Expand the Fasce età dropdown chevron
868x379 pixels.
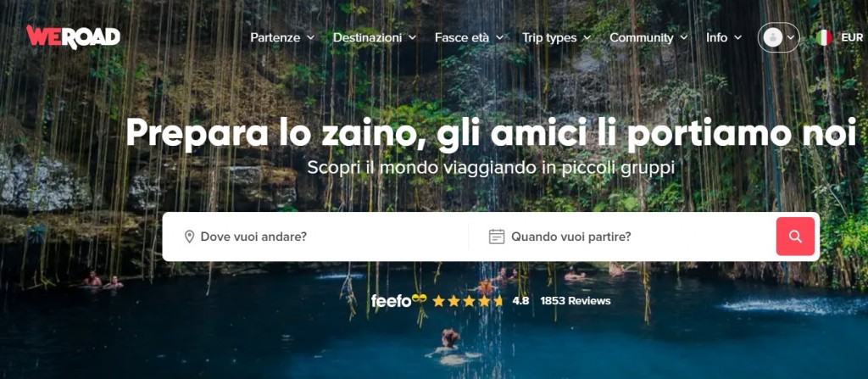pyautogui.click(x=499, y=37)
